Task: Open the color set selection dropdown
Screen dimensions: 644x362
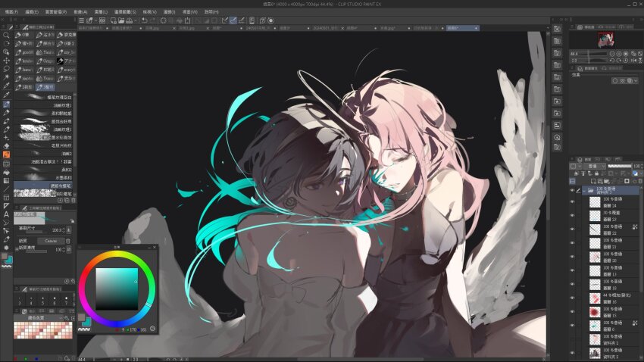Action: point(39,317)
